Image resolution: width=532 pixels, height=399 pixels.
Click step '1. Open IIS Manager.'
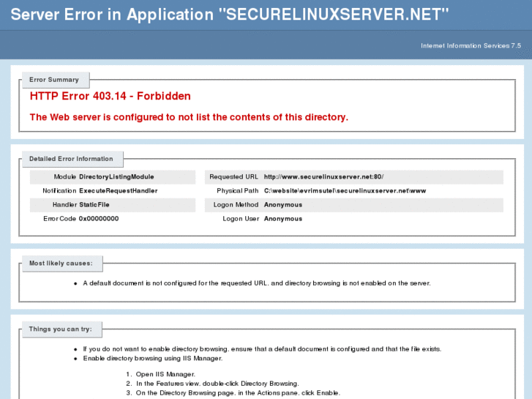[x=161, y=374]
